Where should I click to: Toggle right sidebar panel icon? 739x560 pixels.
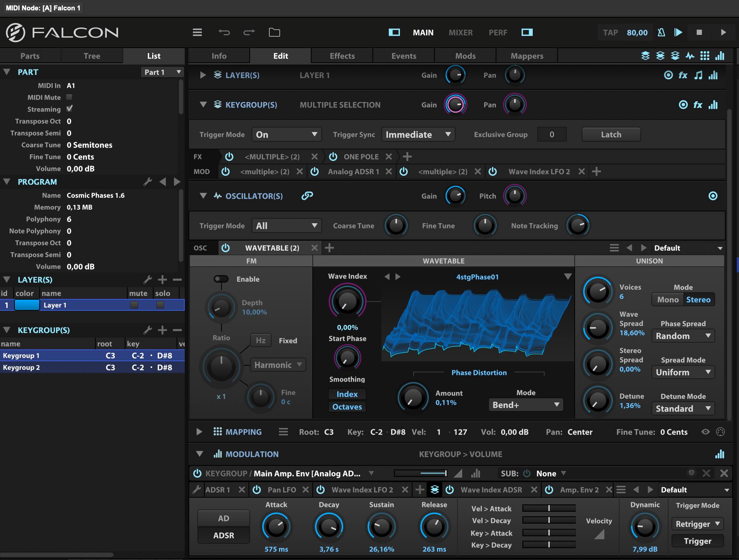(527, 33)
